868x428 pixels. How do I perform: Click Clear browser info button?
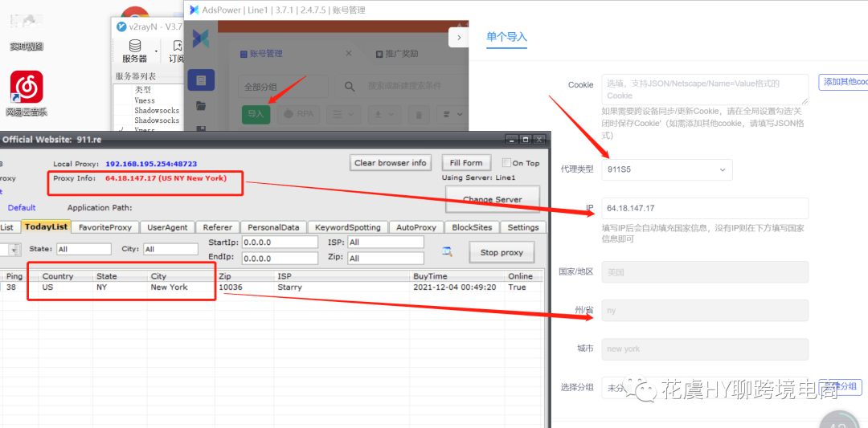391,162
